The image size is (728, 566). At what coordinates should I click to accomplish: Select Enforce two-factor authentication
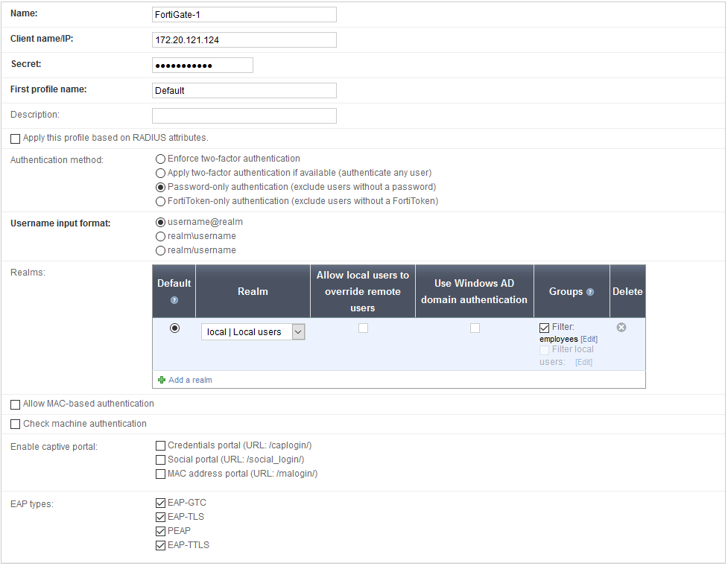click(161, 159)
